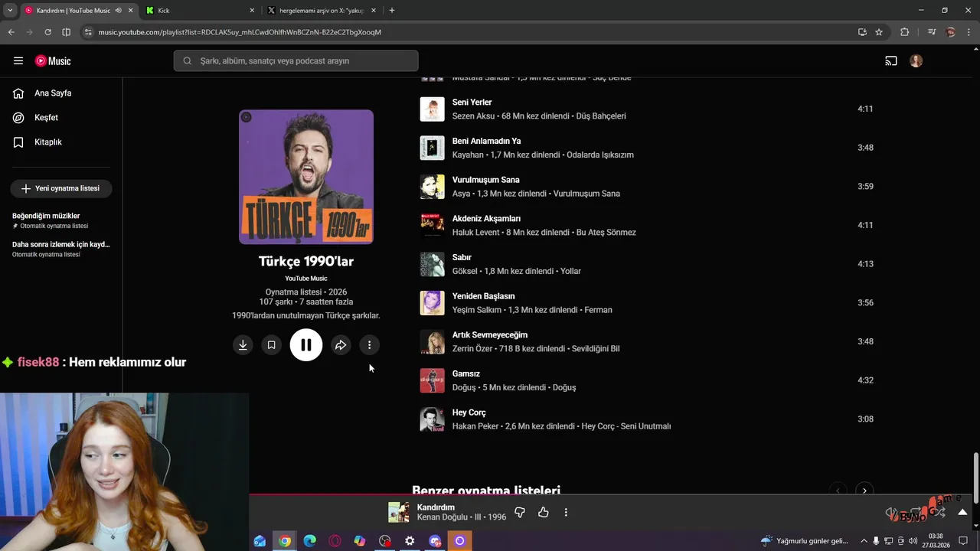Open Settings gear from the taskbar
The width and height of the screenshot is (980, 551).
coord(410,541)
